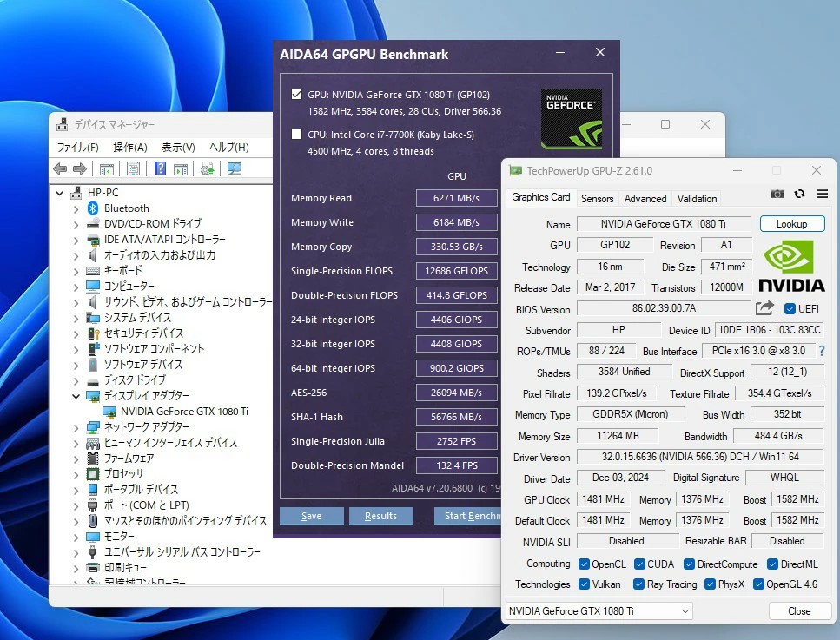
Task: Toggle the CUDA checkbox
Action: click(639, 564)
